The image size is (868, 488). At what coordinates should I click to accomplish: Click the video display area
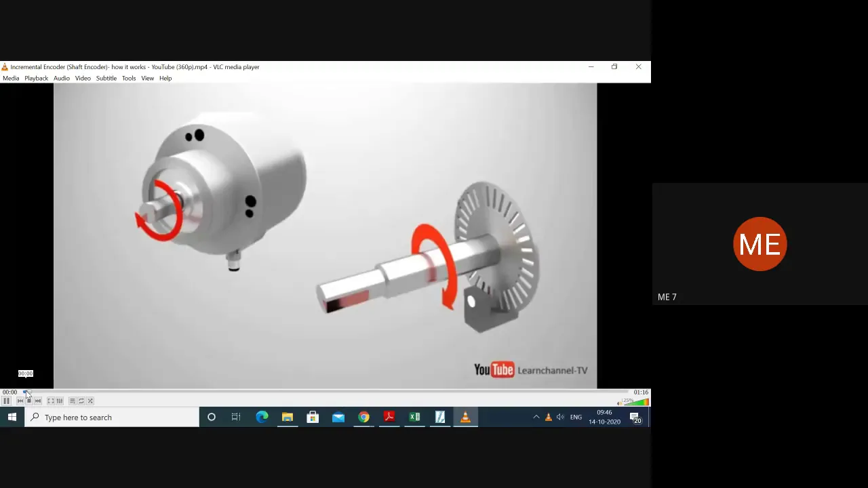point(325,236)
